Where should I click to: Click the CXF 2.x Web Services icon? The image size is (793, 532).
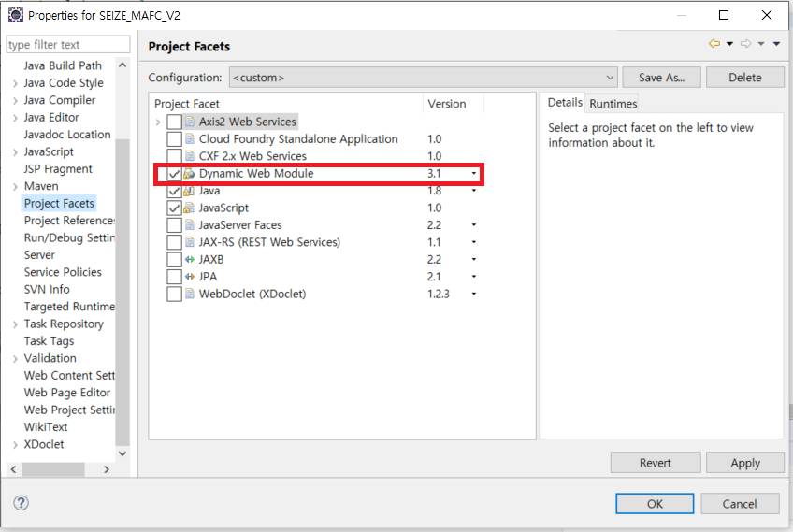(190, 156)
